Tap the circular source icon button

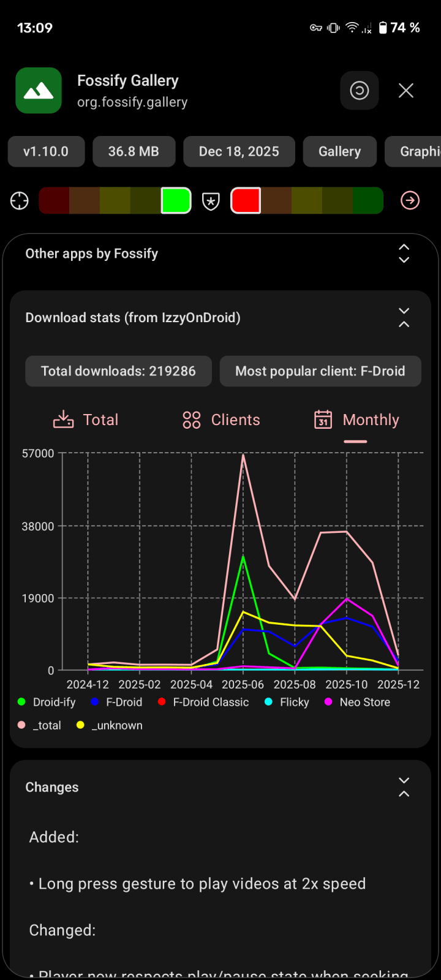[x=359, y=91]
